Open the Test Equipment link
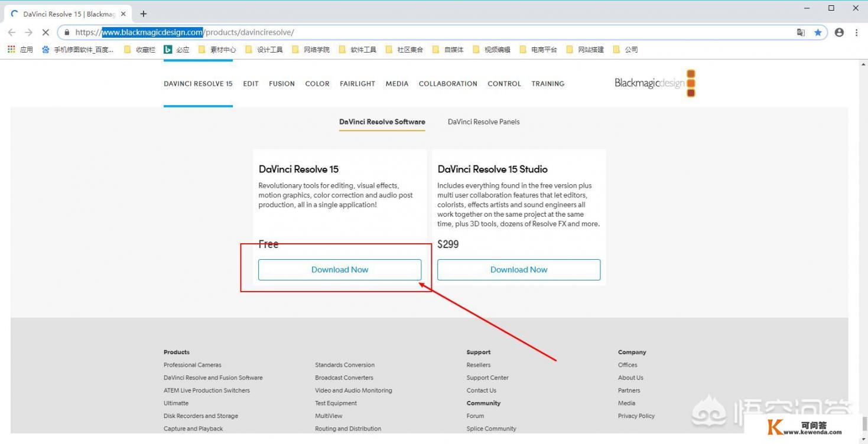 click(336, 403)
